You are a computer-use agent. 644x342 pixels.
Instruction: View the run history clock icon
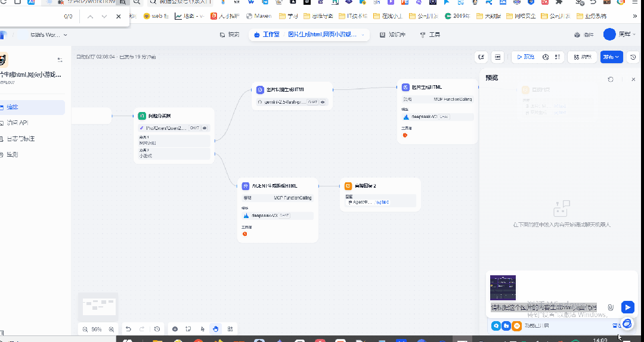[546, 57]
